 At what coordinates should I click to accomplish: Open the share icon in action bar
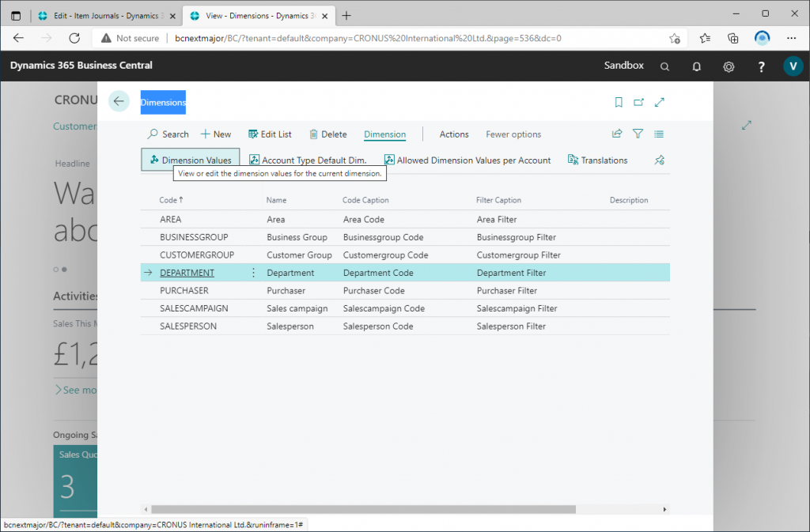(x=617, y=134)
